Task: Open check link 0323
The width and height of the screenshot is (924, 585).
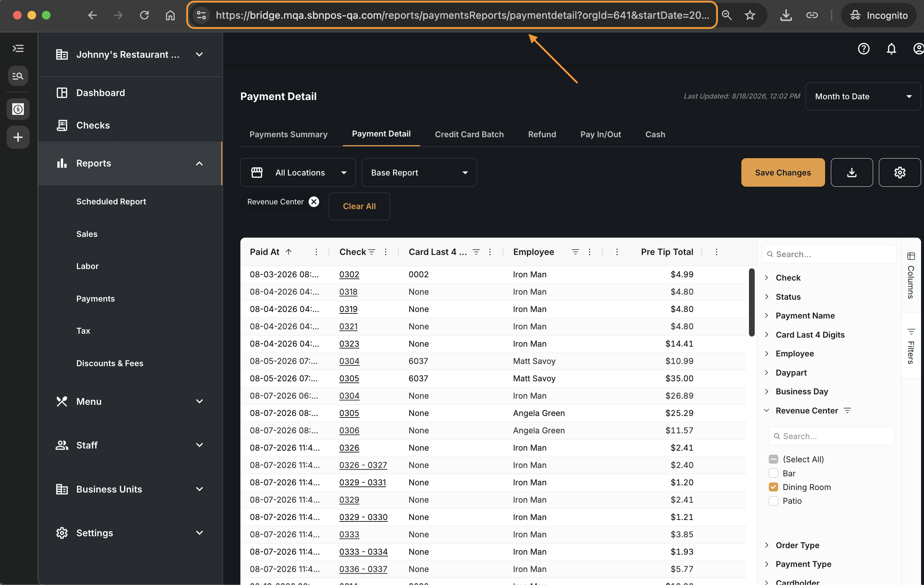Action: (349, 344)
